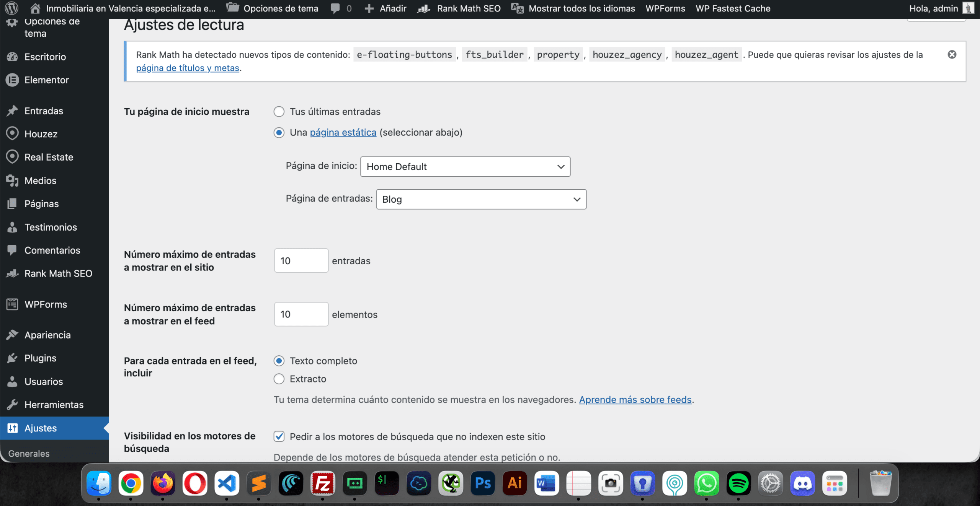This screenshot has width=980, height=506.
Task: Click the WordPress logo in admin bar
Action: 11,8
